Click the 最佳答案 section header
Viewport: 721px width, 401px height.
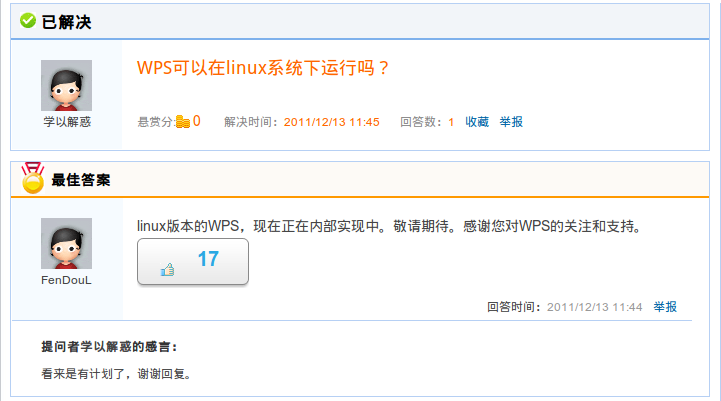coord(80,180)
